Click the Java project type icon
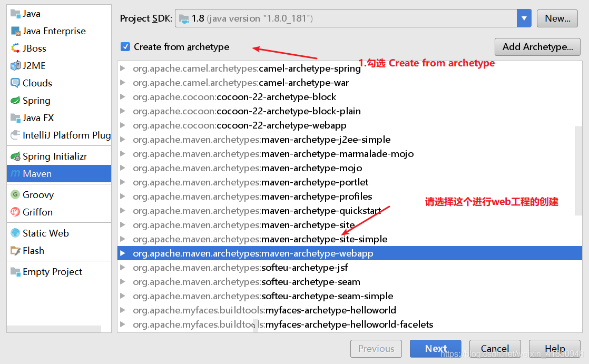This screenshot has width=589, height=364. click(x=15, y=14)
